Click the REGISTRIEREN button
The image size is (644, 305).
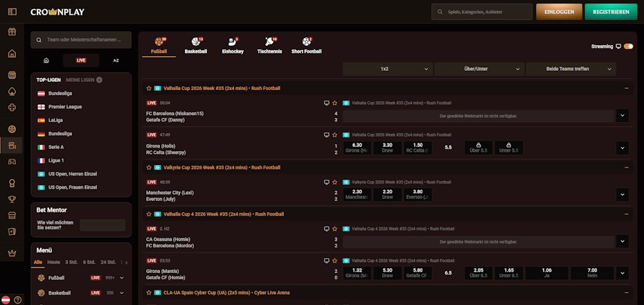tap(611, 12)
